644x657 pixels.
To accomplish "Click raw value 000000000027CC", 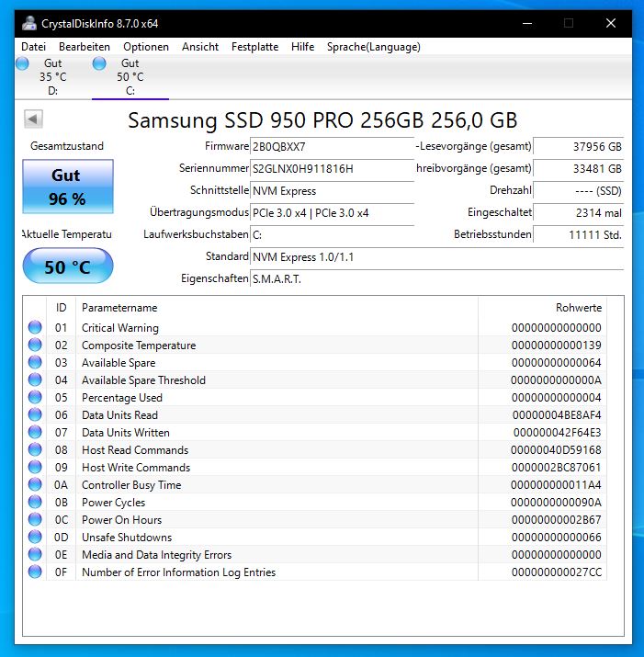I will (x=557, y=572).
